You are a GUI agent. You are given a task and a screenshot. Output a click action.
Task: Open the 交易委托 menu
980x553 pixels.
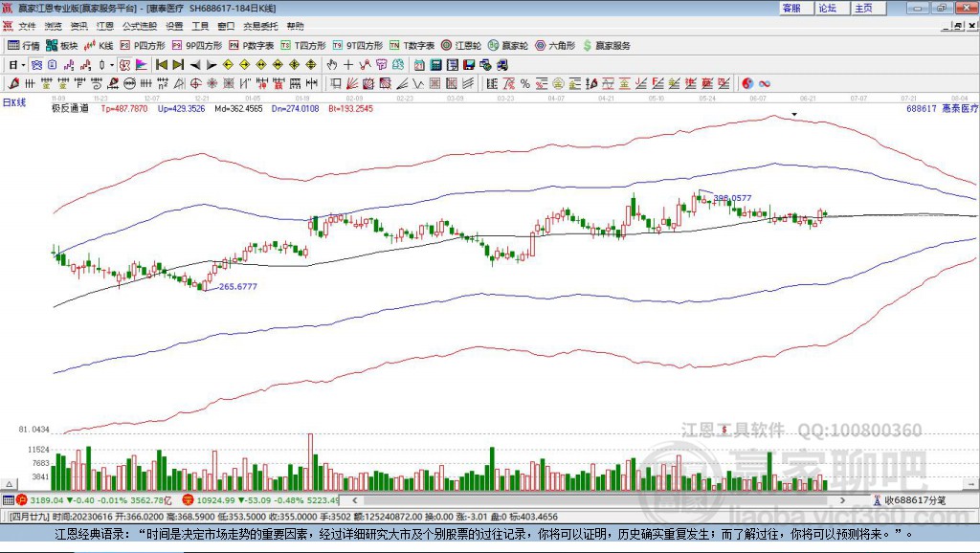[258, 26]
